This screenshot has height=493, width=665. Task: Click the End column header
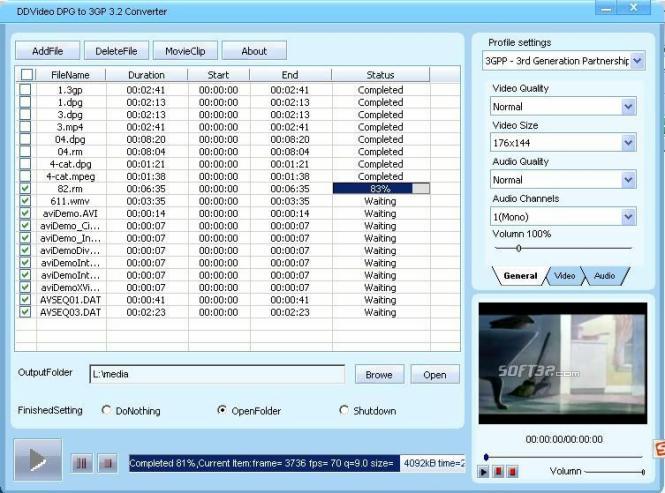[x=290, y=75]
